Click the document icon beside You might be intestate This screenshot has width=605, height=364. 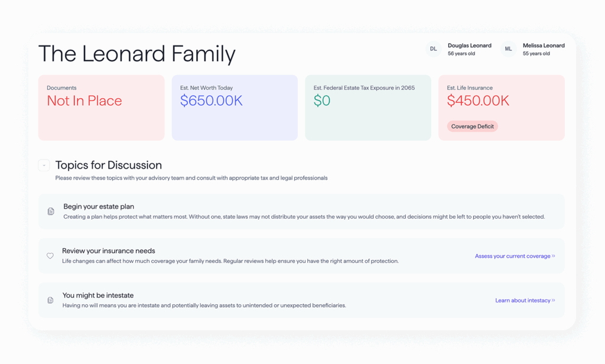click(x=50, y=300)
